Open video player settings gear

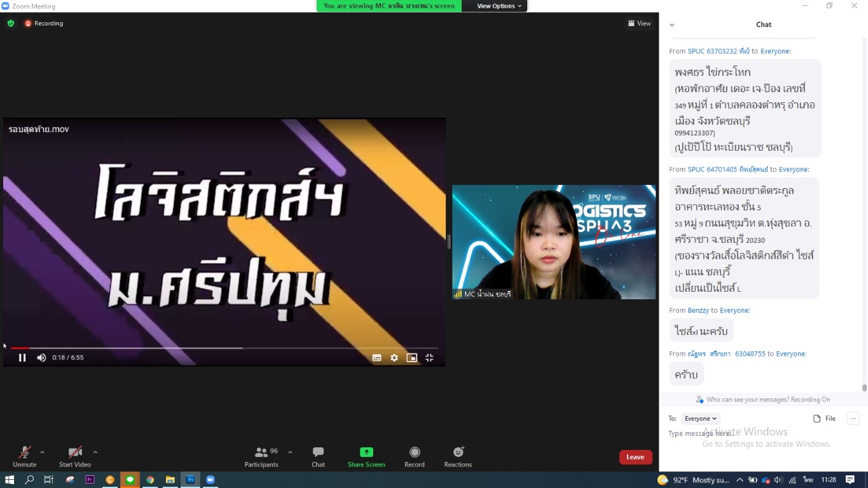click(394, 358)
